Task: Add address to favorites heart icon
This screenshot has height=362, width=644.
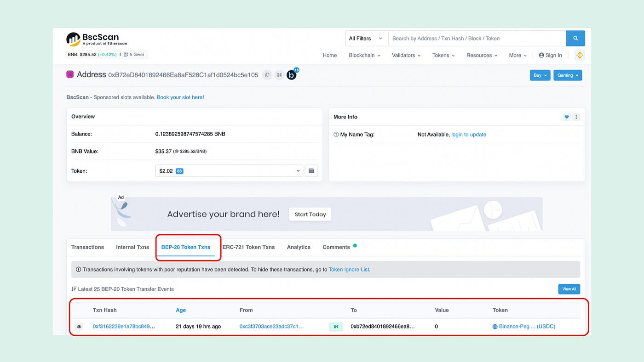Action: pyautogui.click(x=567, y=117)
